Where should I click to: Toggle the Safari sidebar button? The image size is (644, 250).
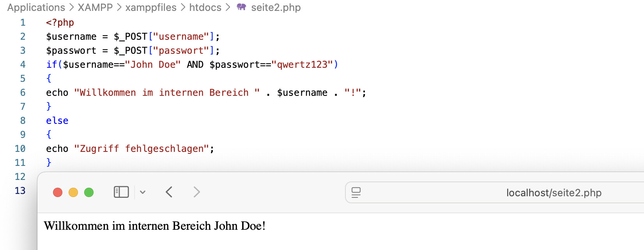tap(121, 192)
